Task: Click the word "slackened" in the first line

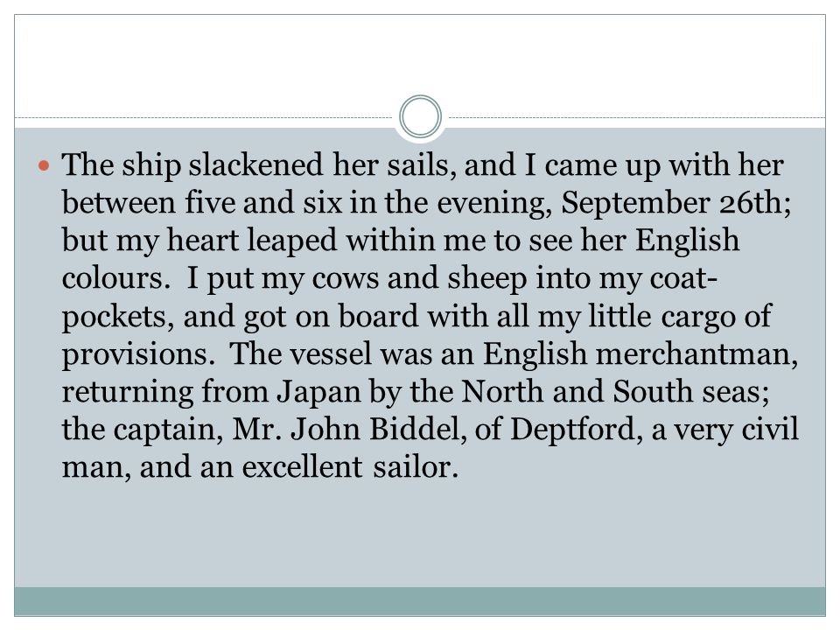Action: (255, 164)
